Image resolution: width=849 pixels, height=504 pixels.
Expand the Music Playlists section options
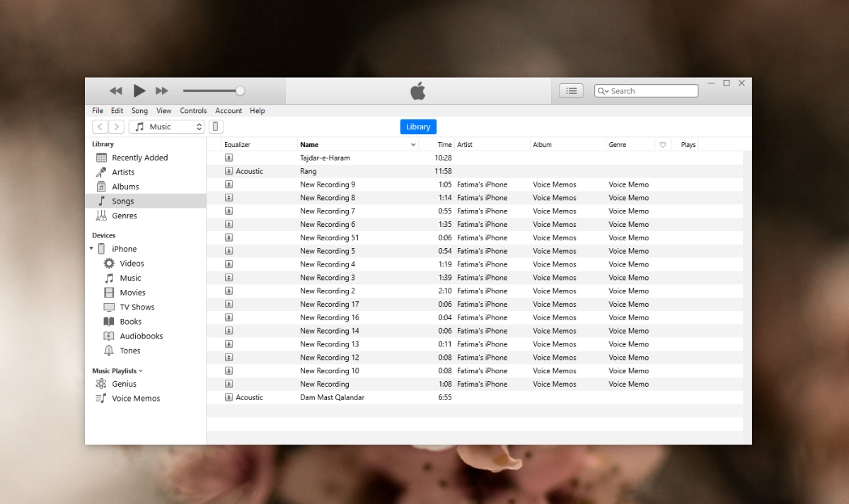click(141, 370)
